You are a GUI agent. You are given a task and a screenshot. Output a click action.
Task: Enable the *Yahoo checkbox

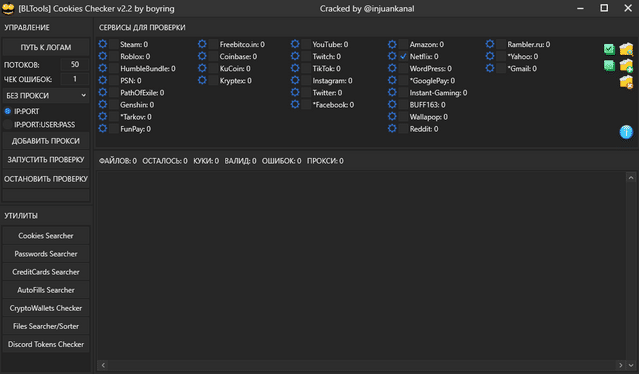[501, 56]
